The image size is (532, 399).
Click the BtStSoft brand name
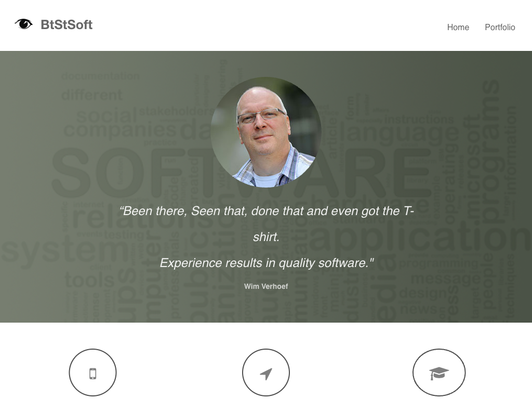pyautogui.click(x=66, y=24)
